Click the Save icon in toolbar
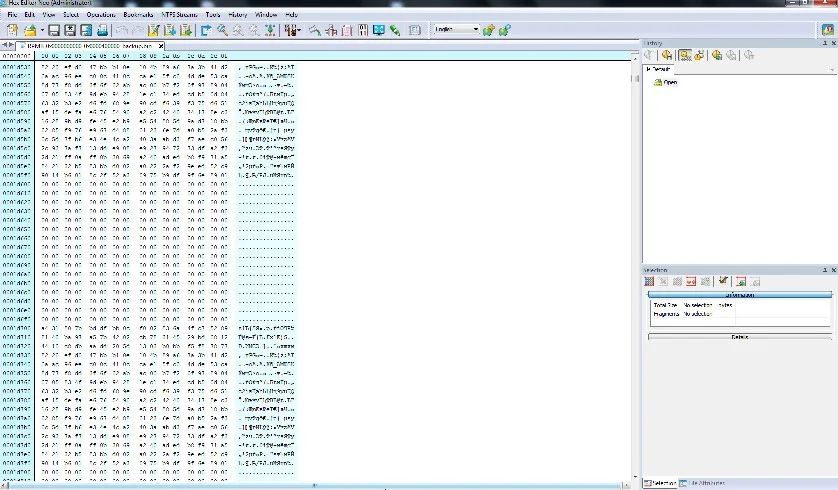This screenshot has height=490, width=838. (x=54, y=30)
